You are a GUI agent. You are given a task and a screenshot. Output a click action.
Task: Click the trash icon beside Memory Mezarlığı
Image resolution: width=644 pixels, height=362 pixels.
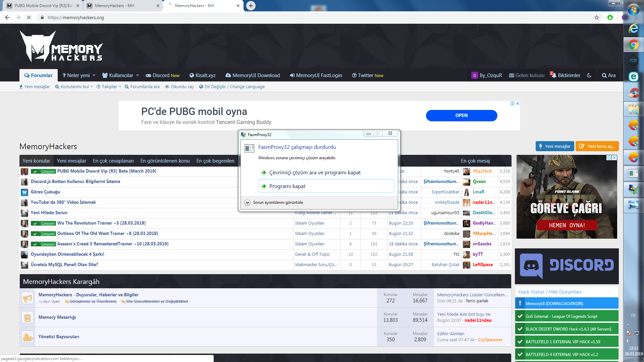coord(28,317)
